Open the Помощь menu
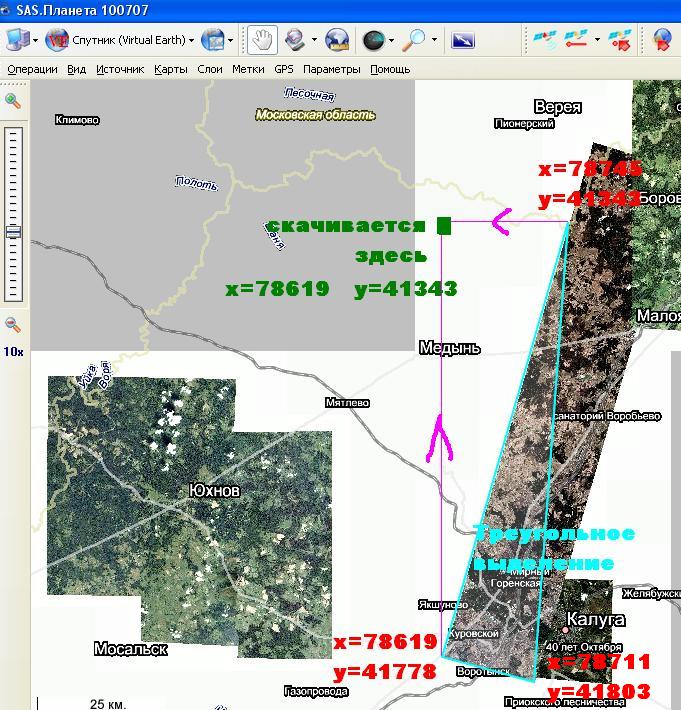Screen dimensions: 681x710 click(390, 69)
